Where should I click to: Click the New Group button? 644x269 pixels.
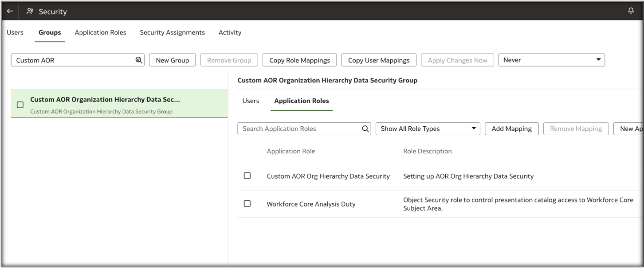pos(172,60)
